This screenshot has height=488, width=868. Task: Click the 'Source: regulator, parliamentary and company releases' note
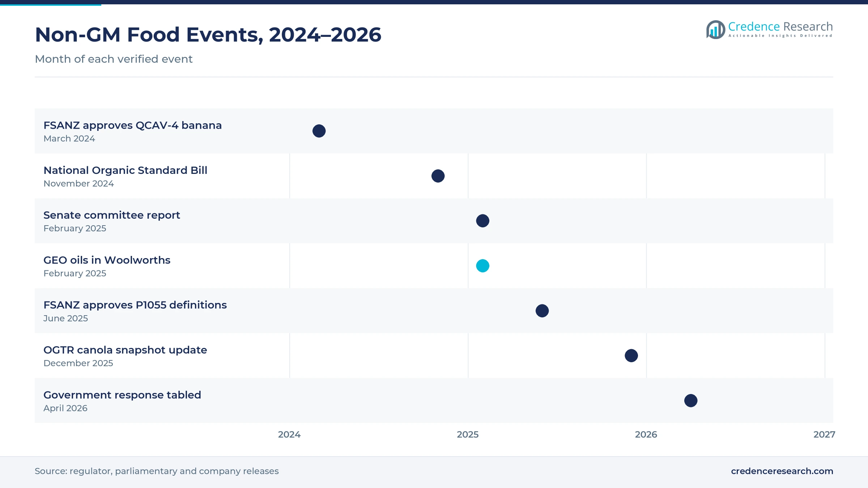point(157,471)
